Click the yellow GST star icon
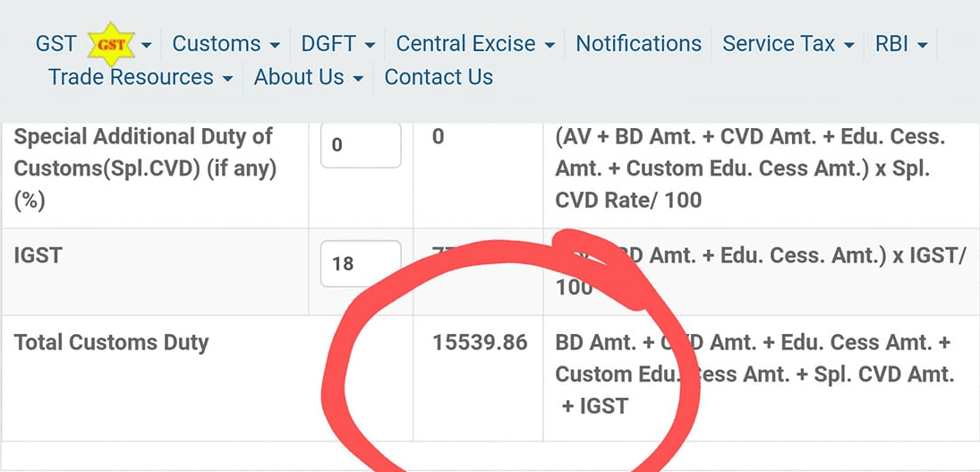980x472 pixels. click(x=112, y=45)
